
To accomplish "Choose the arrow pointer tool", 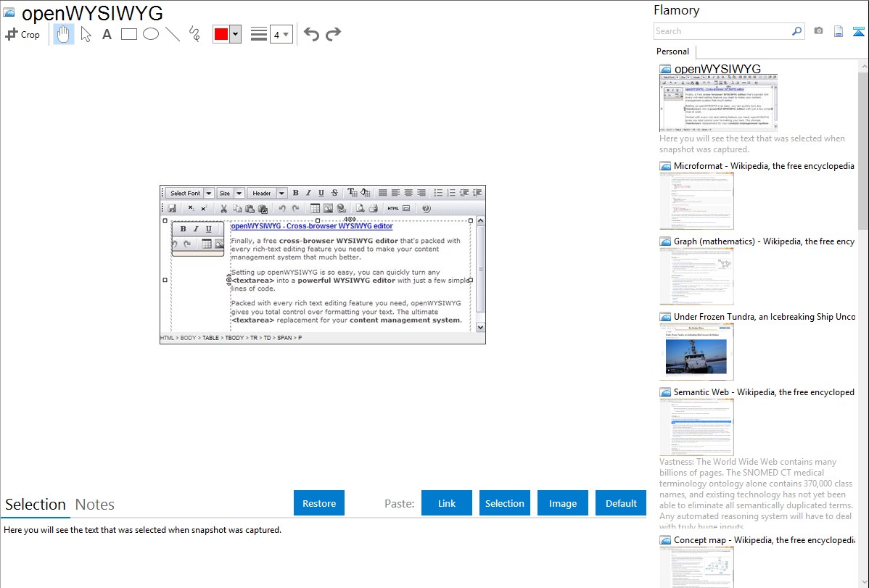I will pos(86,34).
